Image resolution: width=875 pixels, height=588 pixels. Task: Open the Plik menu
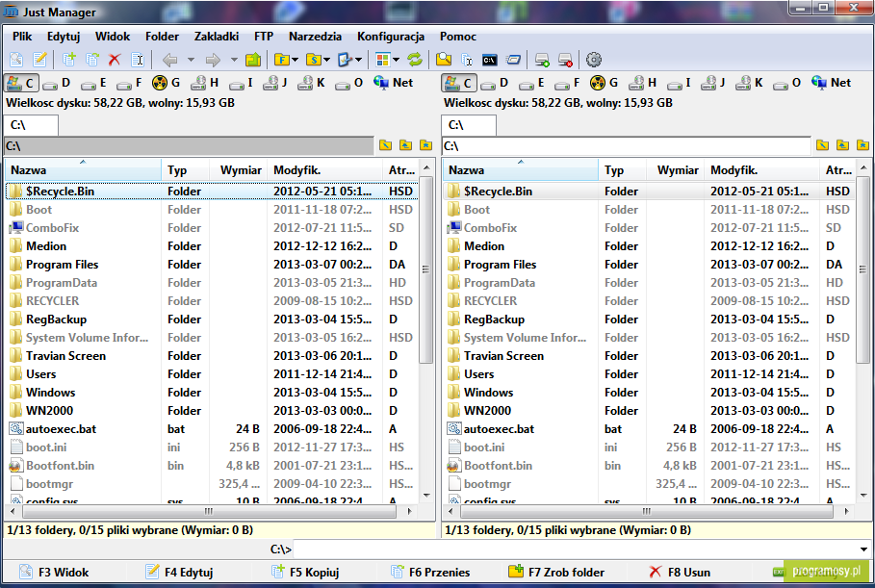[22, 37]
